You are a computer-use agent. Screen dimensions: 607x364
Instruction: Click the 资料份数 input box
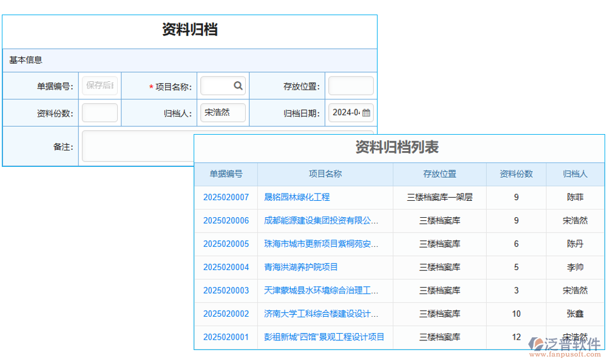[100, 112]
